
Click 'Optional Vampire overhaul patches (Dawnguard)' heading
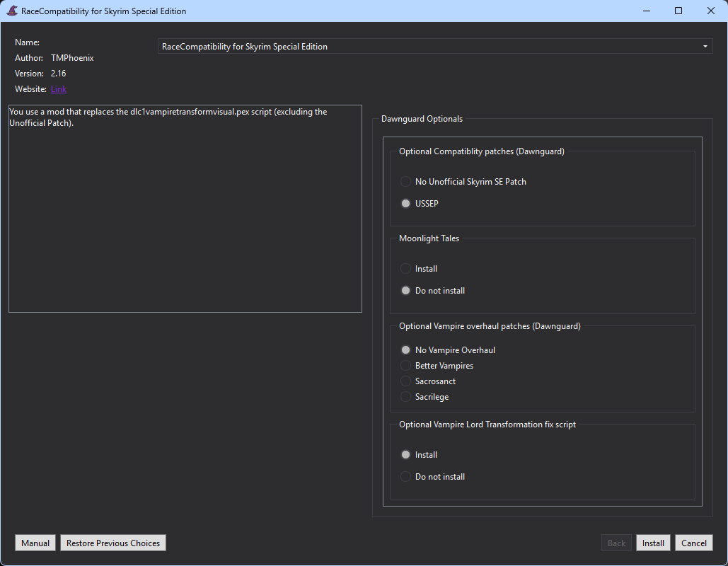(x=490, y=326)
